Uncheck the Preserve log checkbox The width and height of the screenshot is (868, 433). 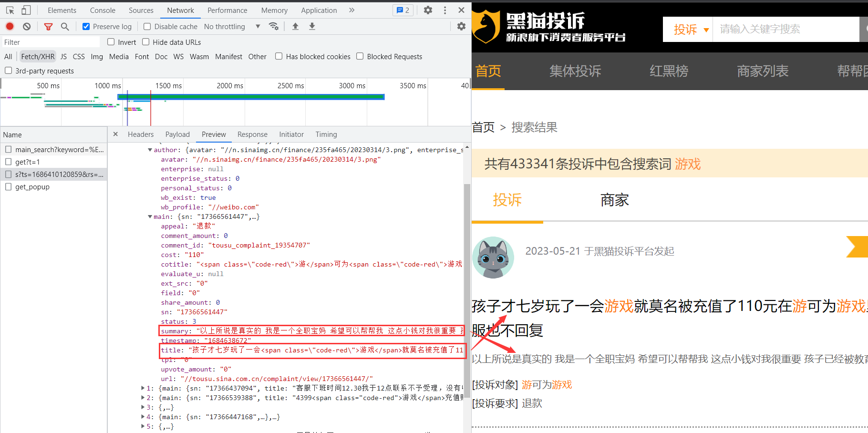[86, 27]
